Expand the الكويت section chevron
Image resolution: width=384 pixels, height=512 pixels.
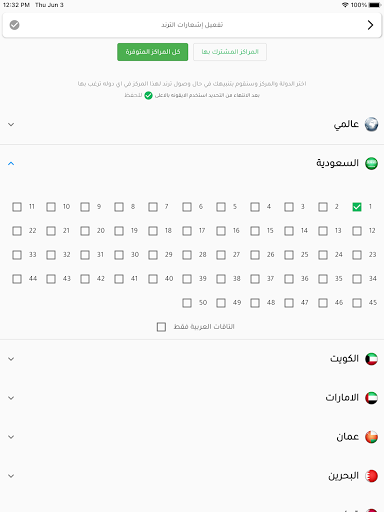pyautogui.click(x=11, y=359)
